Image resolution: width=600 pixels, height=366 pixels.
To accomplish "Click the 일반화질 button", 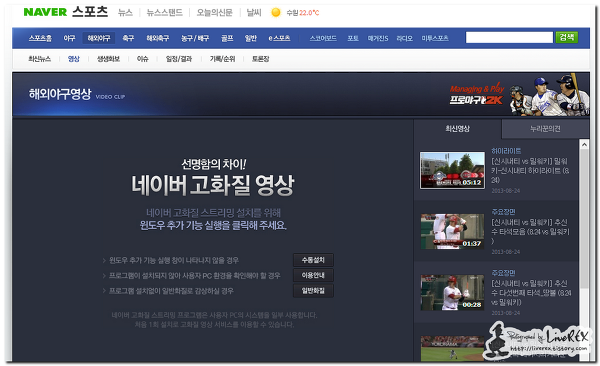I will click(313, 291).
